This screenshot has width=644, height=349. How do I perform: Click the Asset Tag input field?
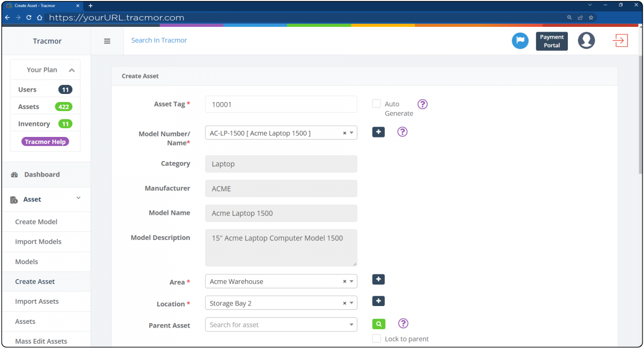[x=281, y=104]
